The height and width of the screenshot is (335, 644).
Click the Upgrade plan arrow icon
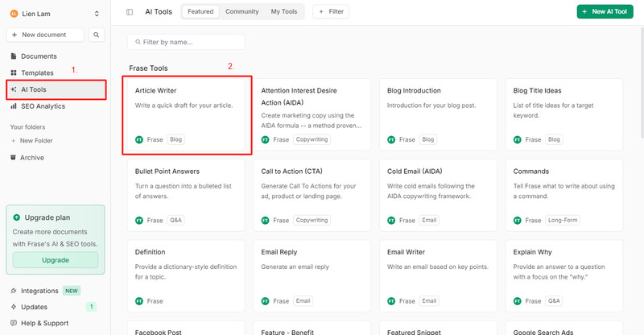[16, 217]
